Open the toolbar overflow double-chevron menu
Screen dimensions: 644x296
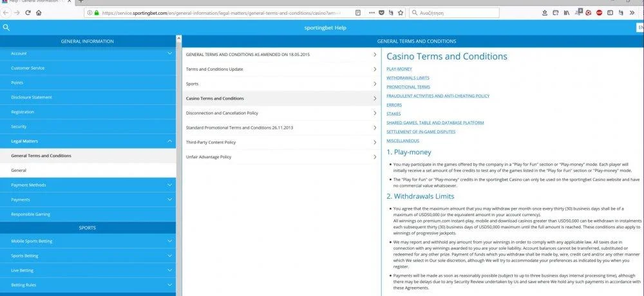[632, 13]
